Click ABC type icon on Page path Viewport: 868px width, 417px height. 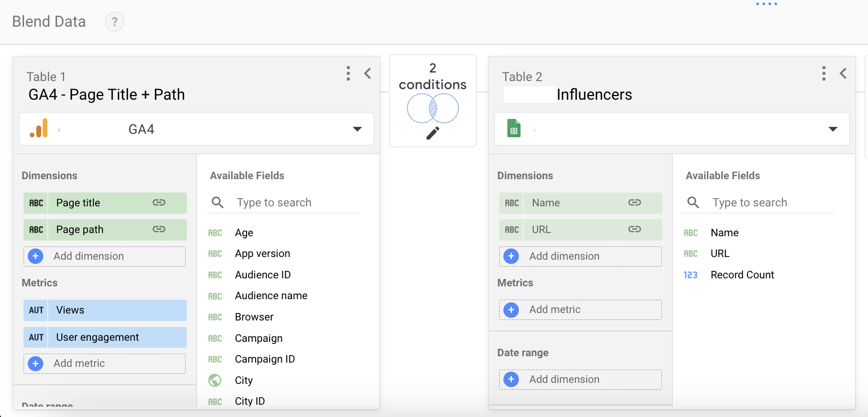pos(36,230)
